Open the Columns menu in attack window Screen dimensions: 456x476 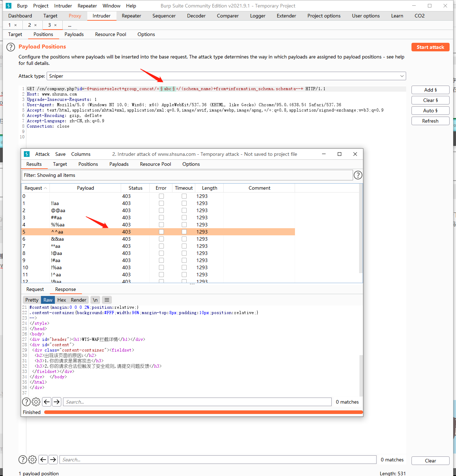[x=81, y=154]
